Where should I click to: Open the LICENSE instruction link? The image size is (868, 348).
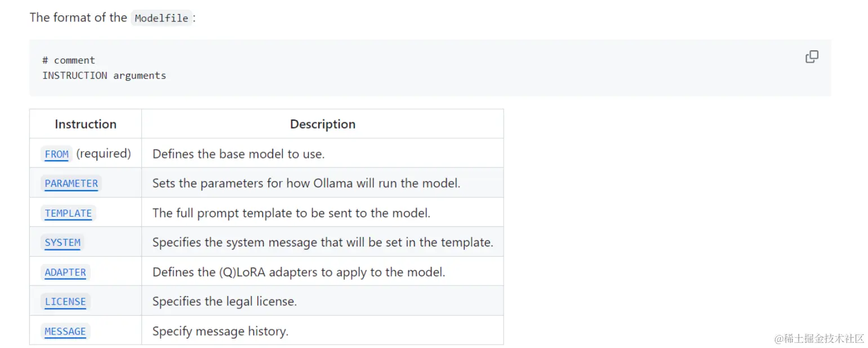click(65, 302)
